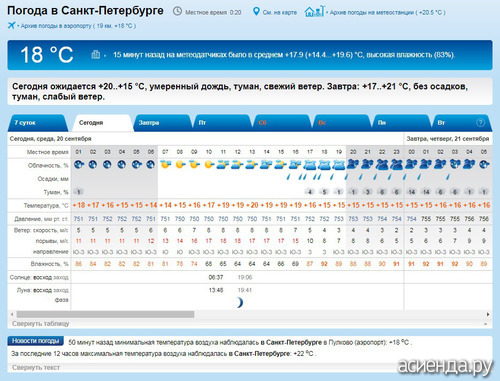Collapse table via Свернуть таблицу
The image size is (500, 381).
(41, 323)
